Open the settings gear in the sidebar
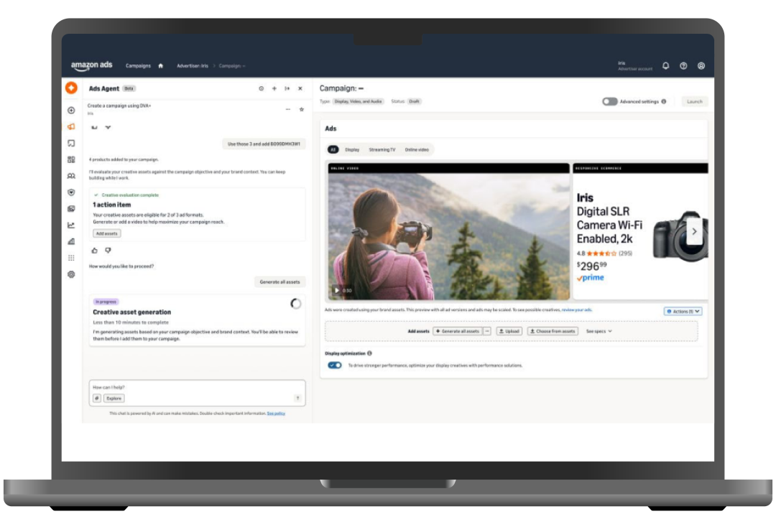This screenshot has width=776, height=532. tap(71, 274)
